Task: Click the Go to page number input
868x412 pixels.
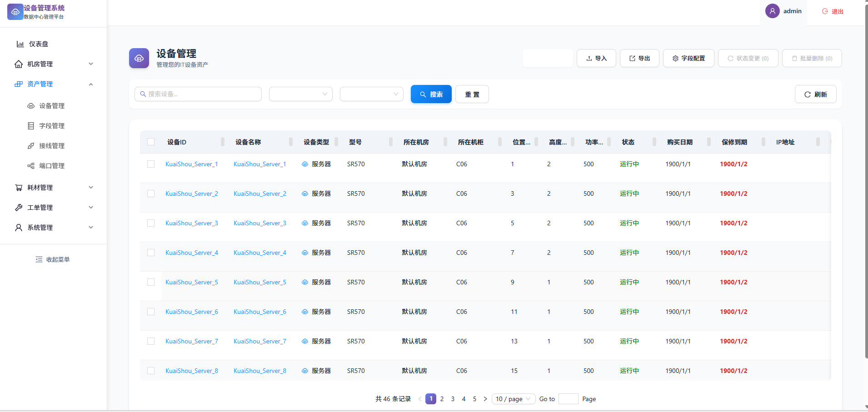Action: click(568, 399)
